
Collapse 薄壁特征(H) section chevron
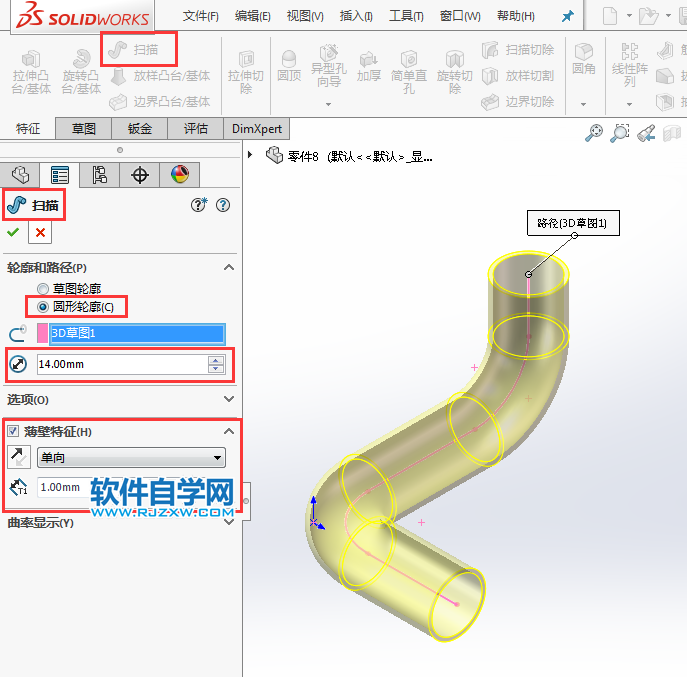click(229, 431)
